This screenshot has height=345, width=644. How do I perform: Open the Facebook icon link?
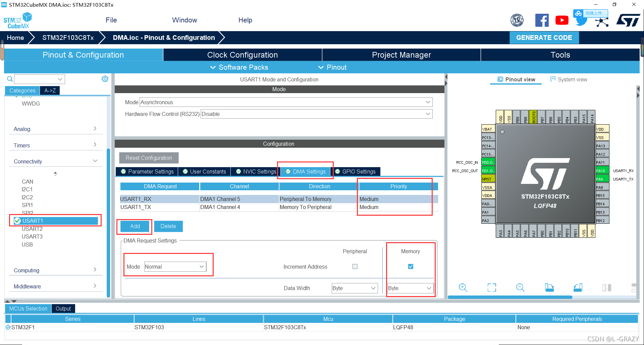[x=542, y=20]
